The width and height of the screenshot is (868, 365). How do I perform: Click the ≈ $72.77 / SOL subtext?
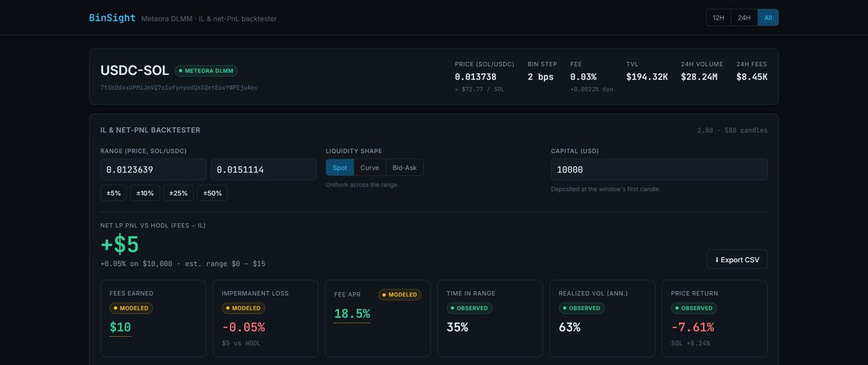pos(480,88)
